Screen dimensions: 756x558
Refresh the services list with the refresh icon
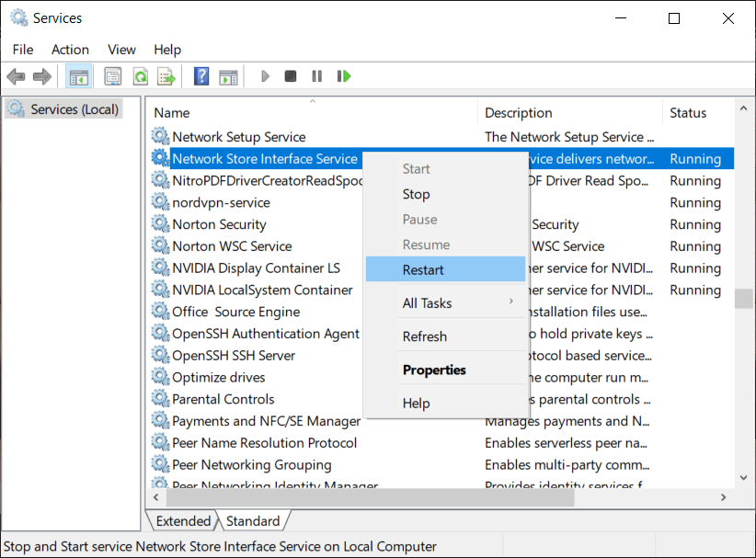140,75
